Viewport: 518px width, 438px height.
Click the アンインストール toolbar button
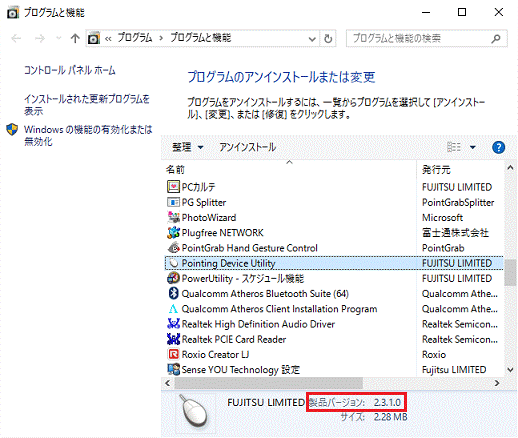247,147
